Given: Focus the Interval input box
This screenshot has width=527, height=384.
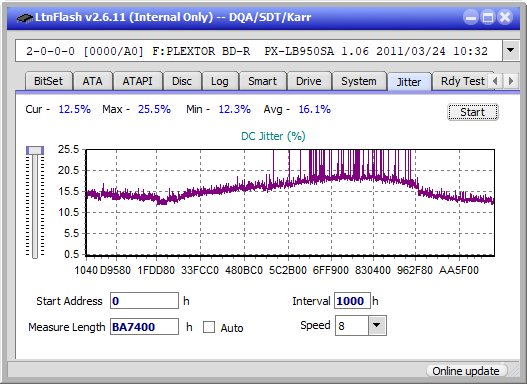Looking at the screenshot, I should coord(352,301).
